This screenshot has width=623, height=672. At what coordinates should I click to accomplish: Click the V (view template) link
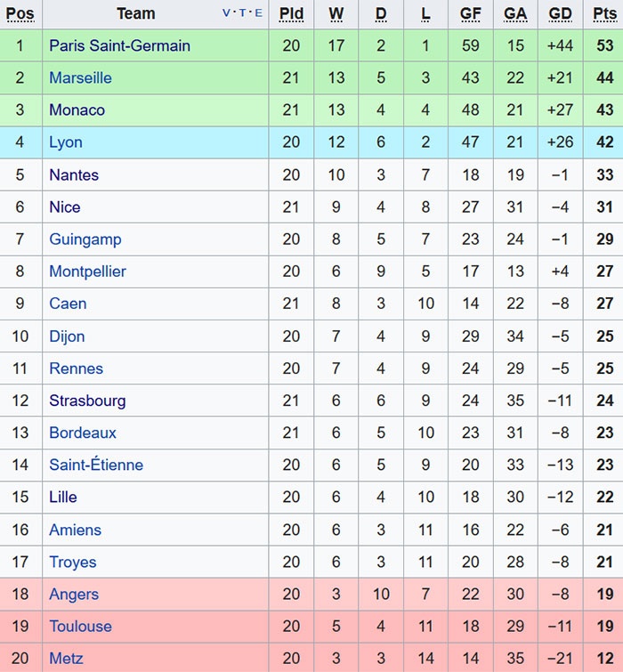(226, 13)
